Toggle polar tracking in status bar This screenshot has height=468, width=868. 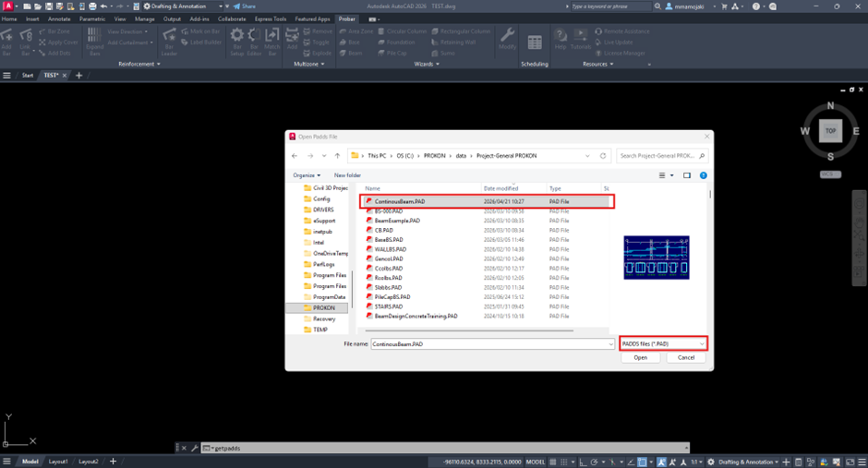(595, 462)
